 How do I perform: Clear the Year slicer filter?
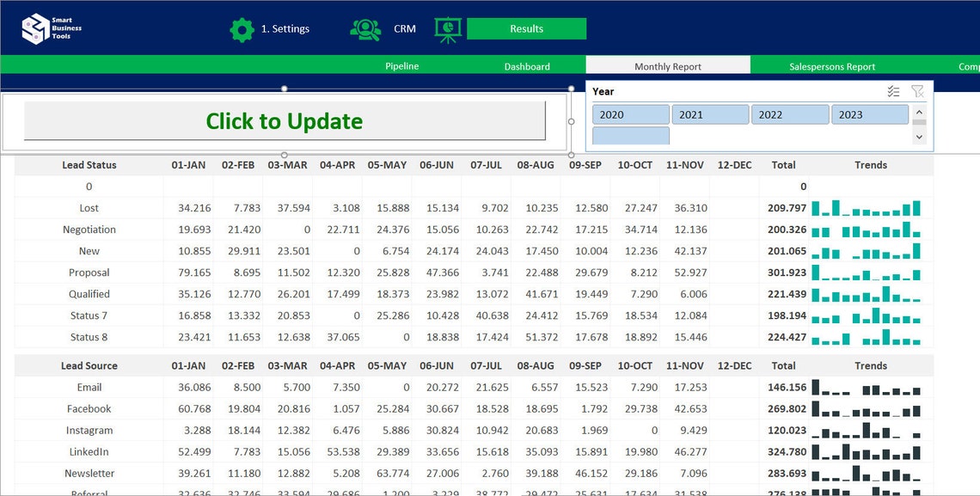point(917,92)
